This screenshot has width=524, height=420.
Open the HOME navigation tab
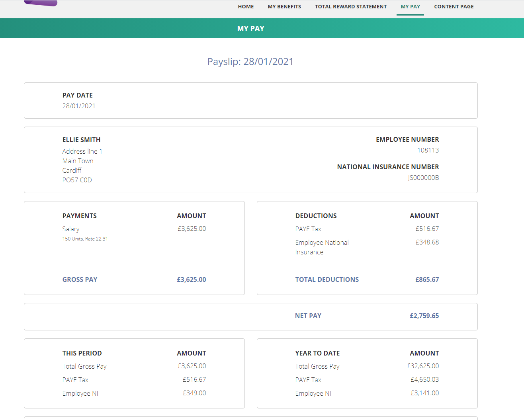pos(246,7)
